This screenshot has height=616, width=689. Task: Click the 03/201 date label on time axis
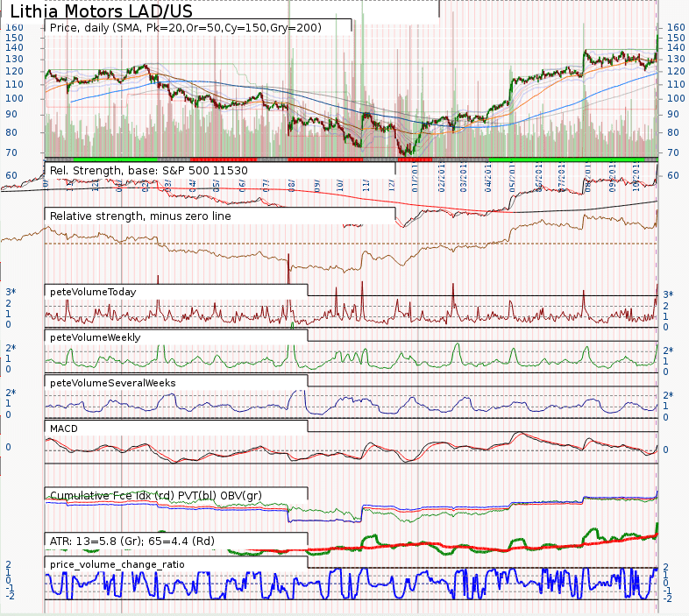tap(463, 178)
